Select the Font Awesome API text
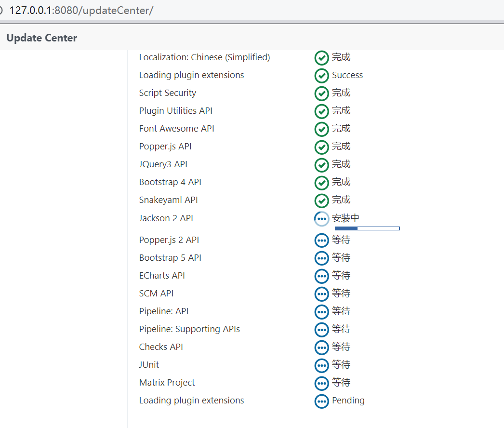Image resolution: width=504 pixels, height=428 pixels. click(x=176, y=129)
